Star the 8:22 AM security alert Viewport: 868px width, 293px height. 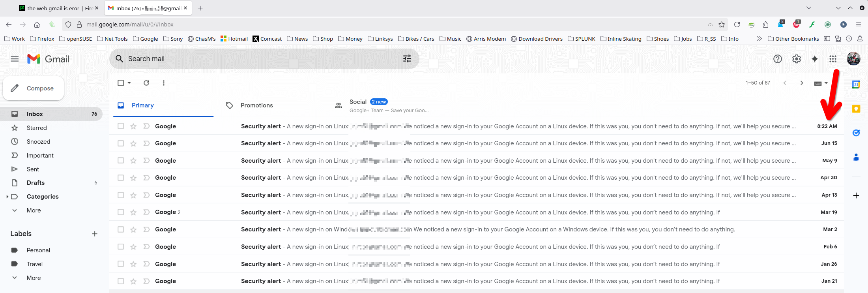pos(133,126)
